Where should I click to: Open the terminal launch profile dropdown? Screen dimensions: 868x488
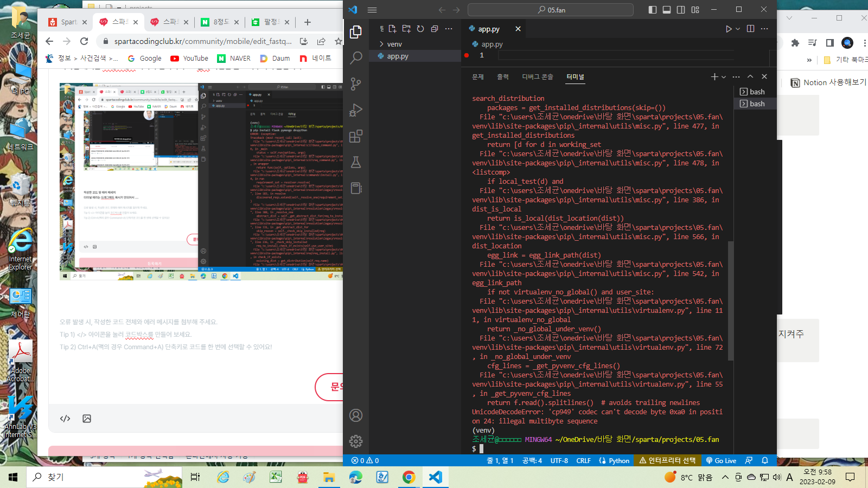pos(724,77)
